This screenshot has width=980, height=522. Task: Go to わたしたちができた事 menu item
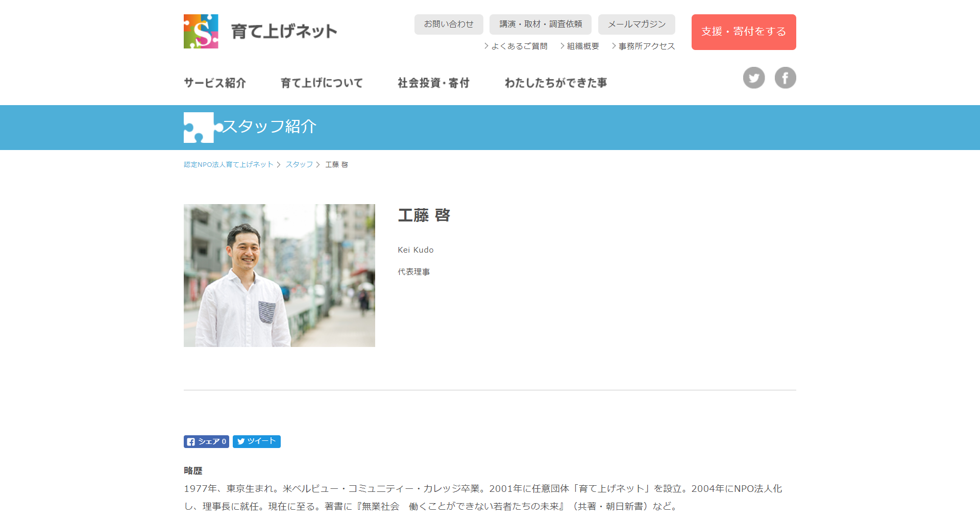556,83
